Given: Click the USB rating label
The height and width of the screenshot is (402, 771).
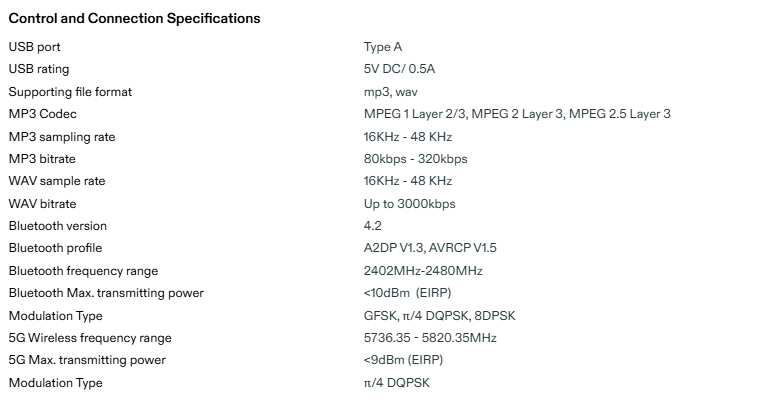Looking at the screenshot, I should coord(39,69).
